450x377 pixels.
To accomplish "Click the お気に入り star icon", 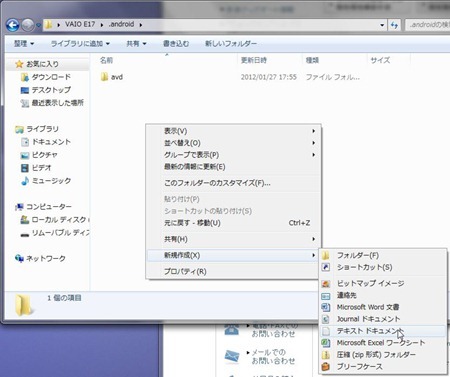I will point(19,64).
